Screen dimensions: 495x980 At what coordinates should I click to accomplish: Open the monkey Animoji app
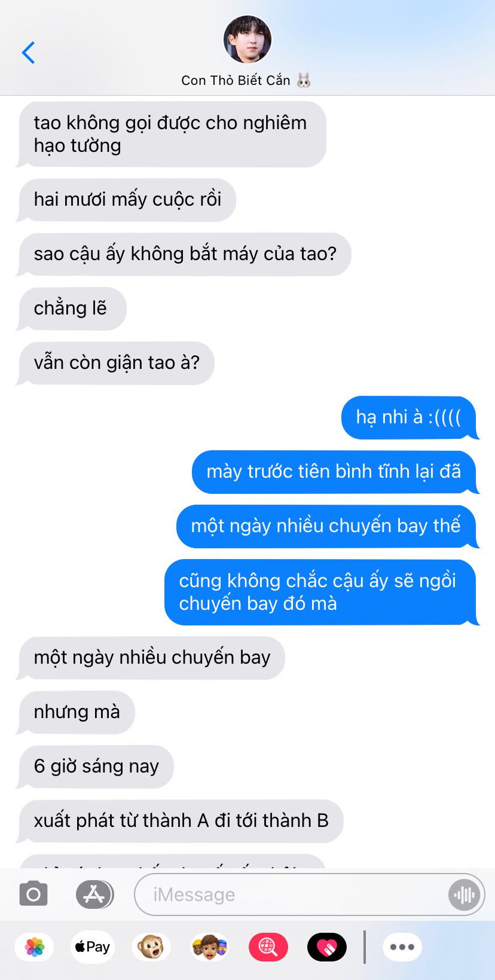click(x=151, y=947)
